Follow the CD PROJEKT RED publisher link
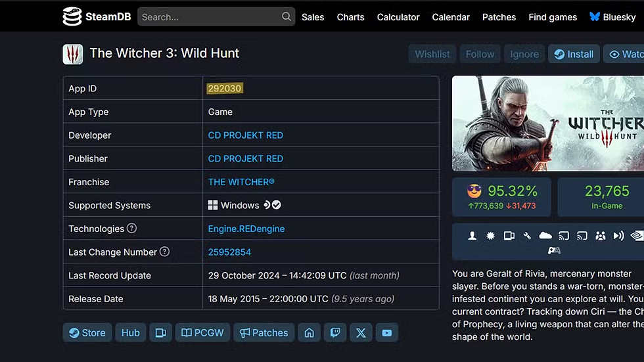Image resolution: width=644 pixels, height=362 pixels. coord(246,158)
